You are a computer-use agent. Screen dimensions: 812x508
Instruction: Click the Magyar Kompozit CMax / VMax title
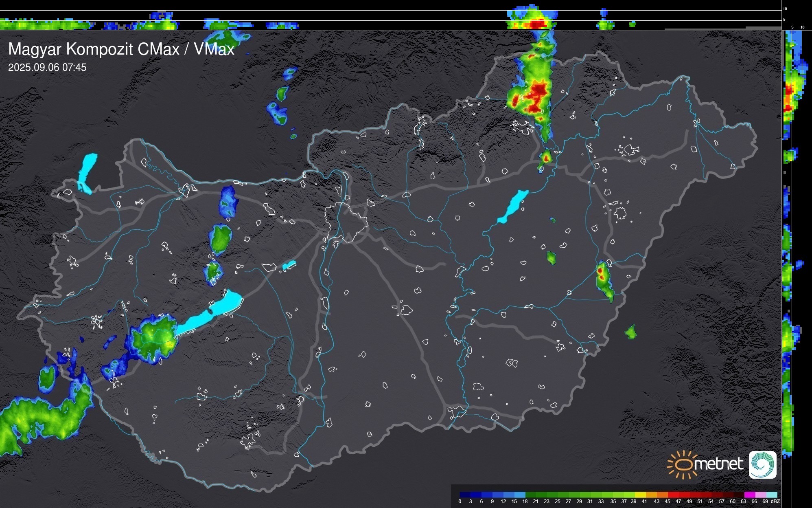tap(121, 49)
